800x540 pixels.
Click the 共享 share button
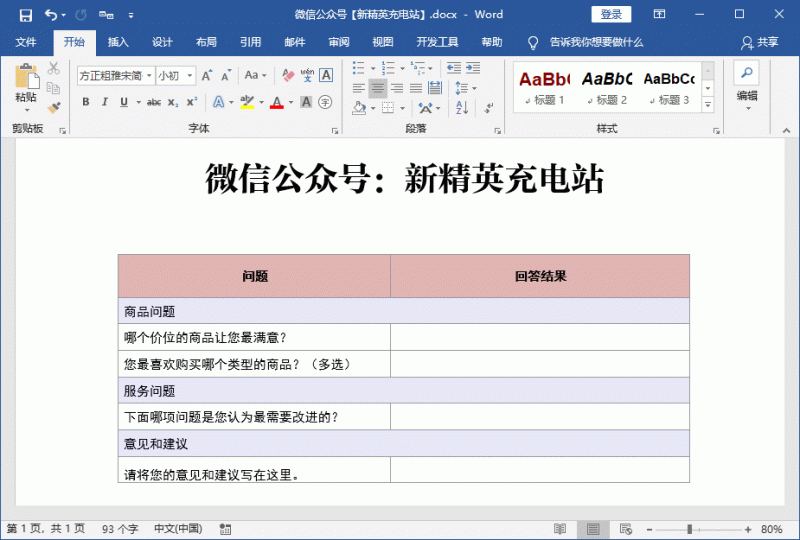[x=760, y=42]
